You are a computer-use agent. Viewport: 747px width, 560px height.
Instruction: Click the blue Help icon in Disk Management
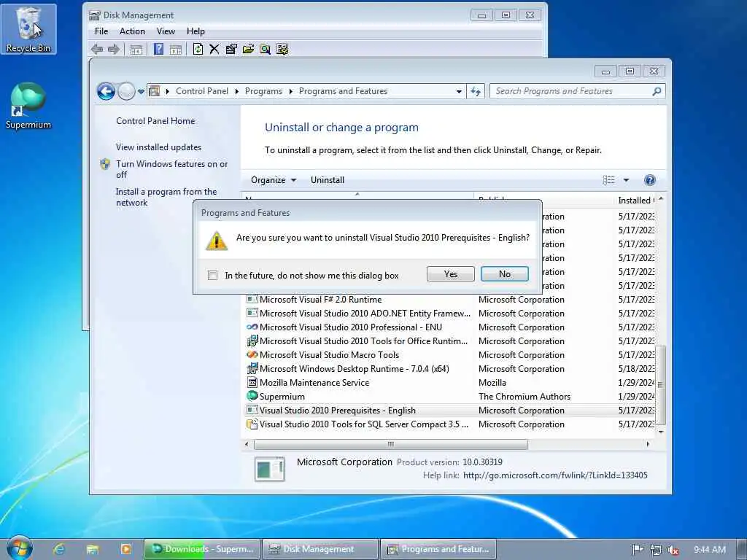point(158,49)
